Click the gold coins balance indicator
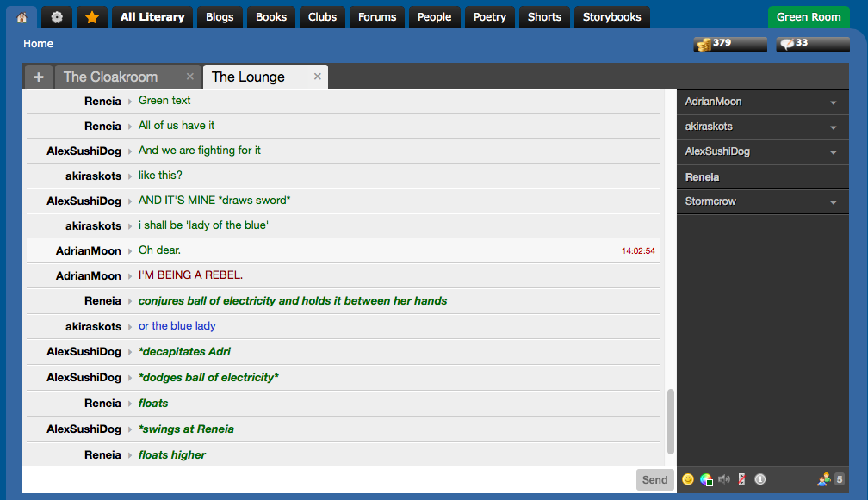Viewport: 868px width, 500px height. [730, 44]
